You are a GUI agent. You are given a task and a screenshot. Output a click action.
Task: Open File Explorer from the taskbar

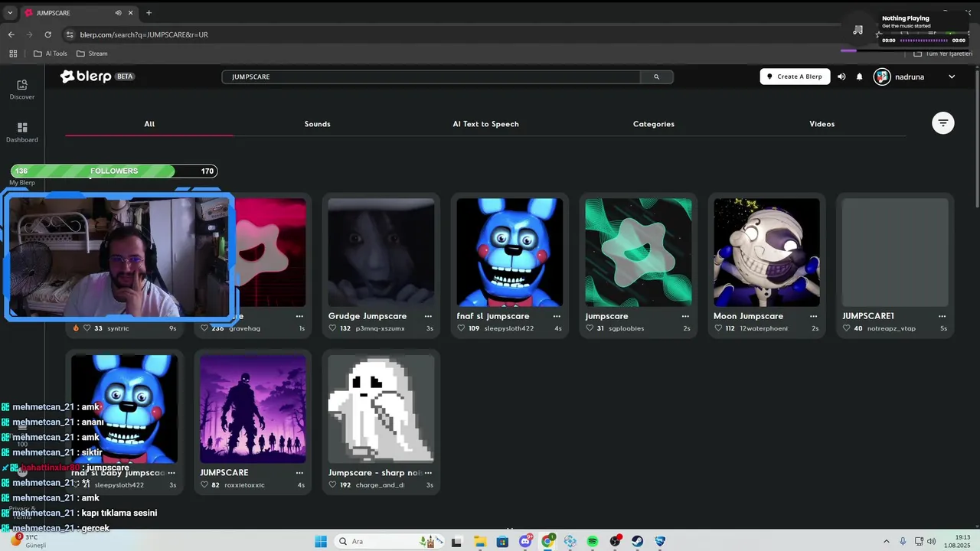pos(480,541)
